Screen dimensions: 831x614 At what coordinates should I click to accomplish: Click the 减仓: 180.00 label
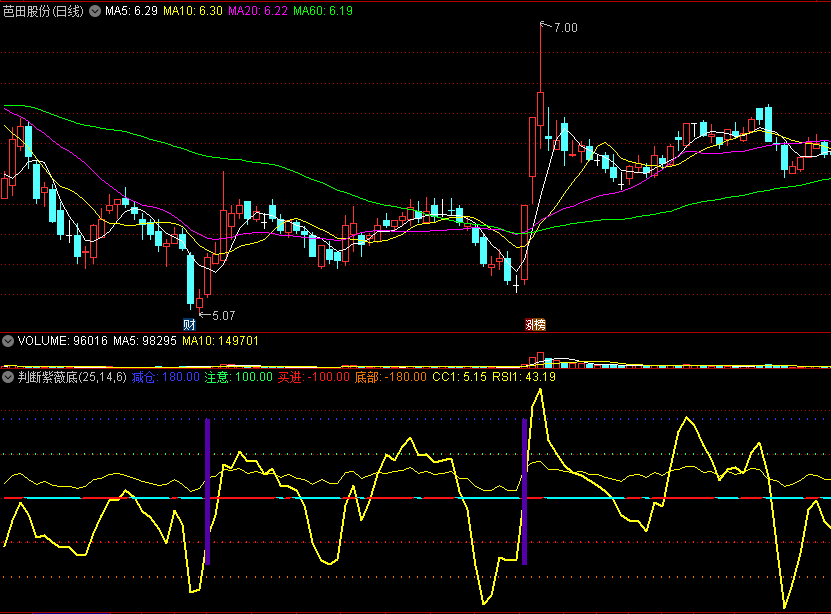(165, 377)
